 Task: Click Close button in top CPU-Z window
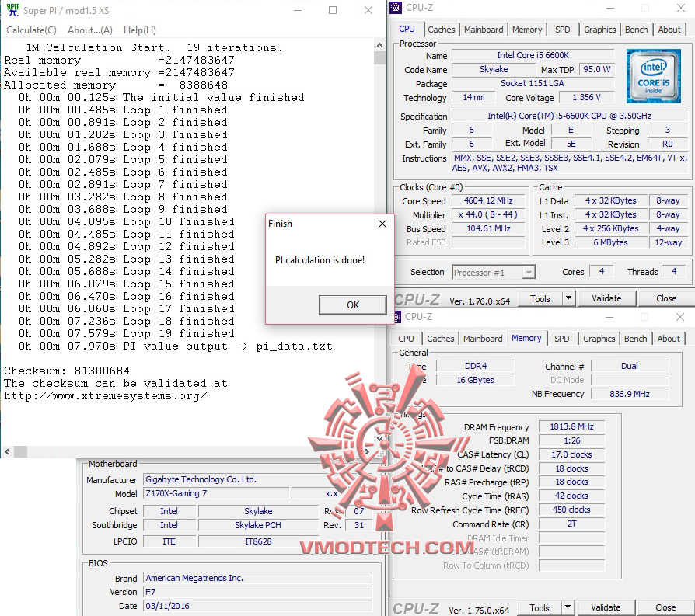[x=665, y=299]
